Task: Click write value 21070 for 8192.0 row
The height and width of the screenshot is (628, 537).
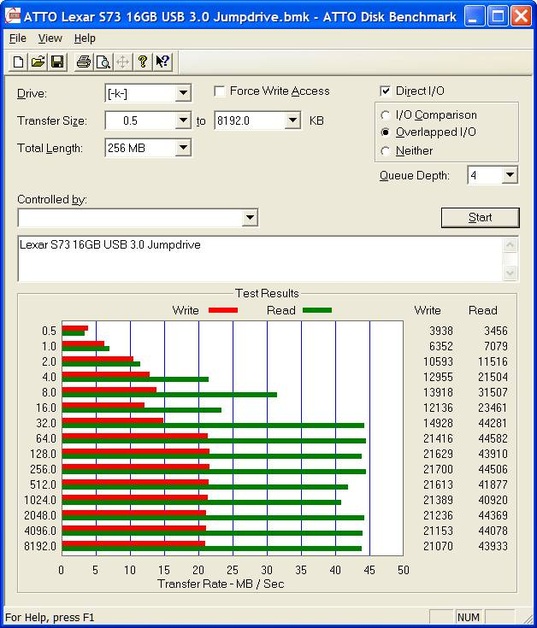Action: pyautogui.click(x=438, y=546)
